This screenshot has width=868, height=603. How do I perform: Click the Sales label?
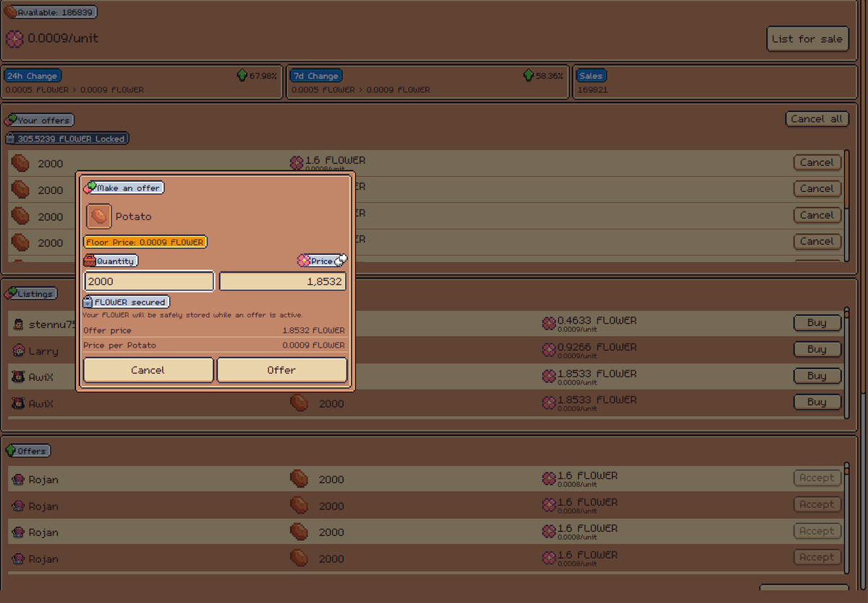point(591,75)
